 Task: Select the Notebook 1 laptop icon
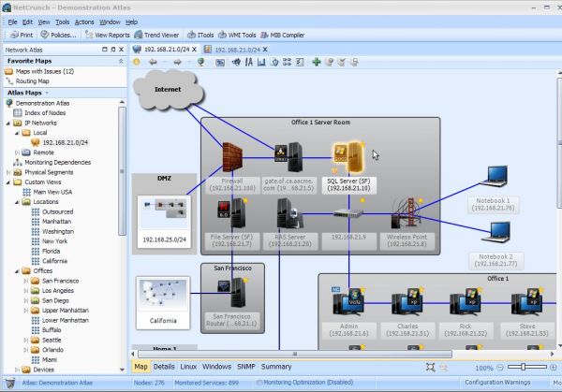click(495, 176)
